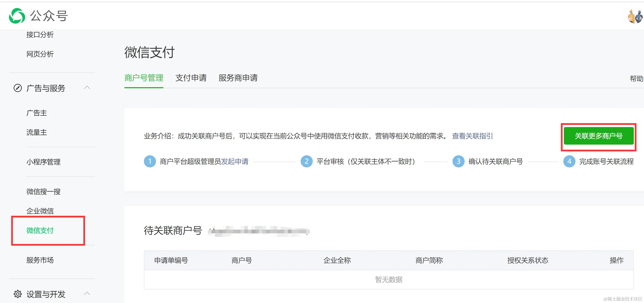
Task: Switch to the 服务商申请 tab
Action: [x=238, y=78]
